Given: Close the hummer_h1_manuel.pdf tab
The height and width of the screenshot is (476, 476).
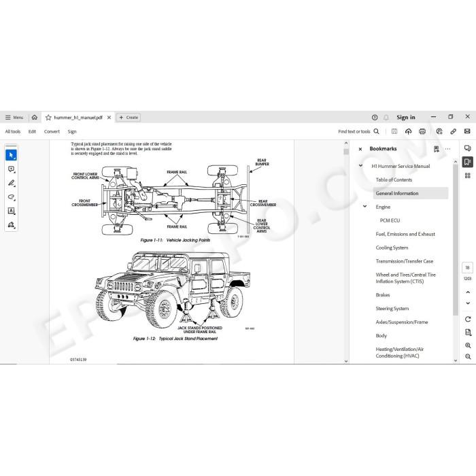Looking at the screenshot, I should click(109, 118).
